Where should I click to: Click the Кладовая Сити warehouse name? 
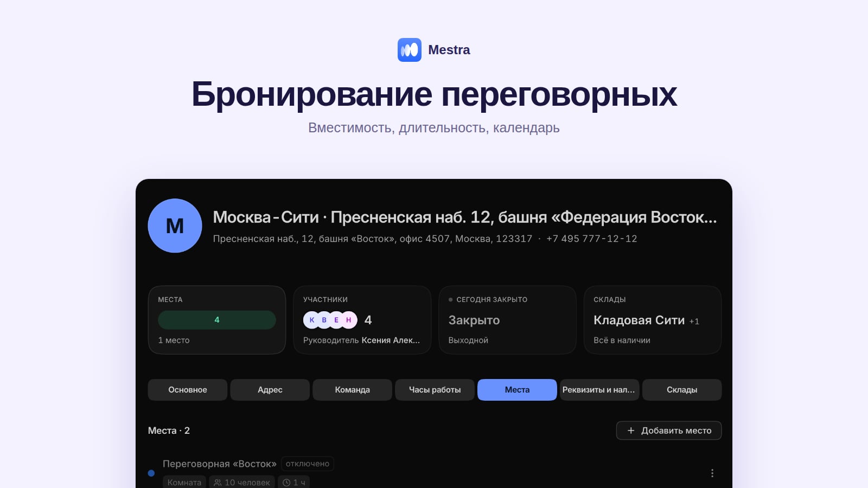click(639, 320)
